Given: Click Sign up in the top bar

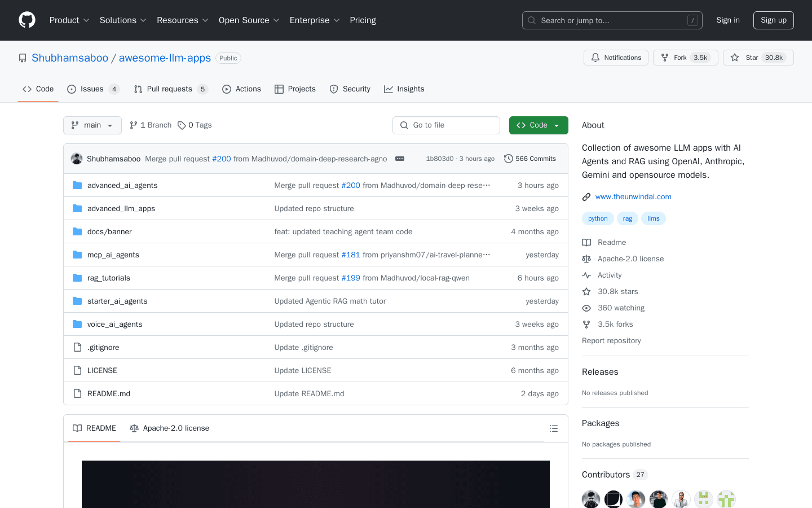Looking at the screenshot, I should 773,20.
